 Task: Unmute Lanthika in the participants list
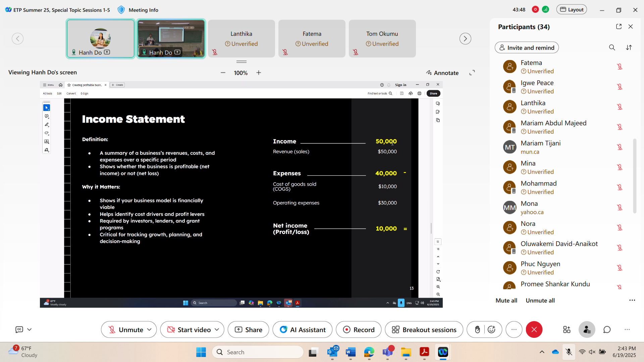[620, 107]
